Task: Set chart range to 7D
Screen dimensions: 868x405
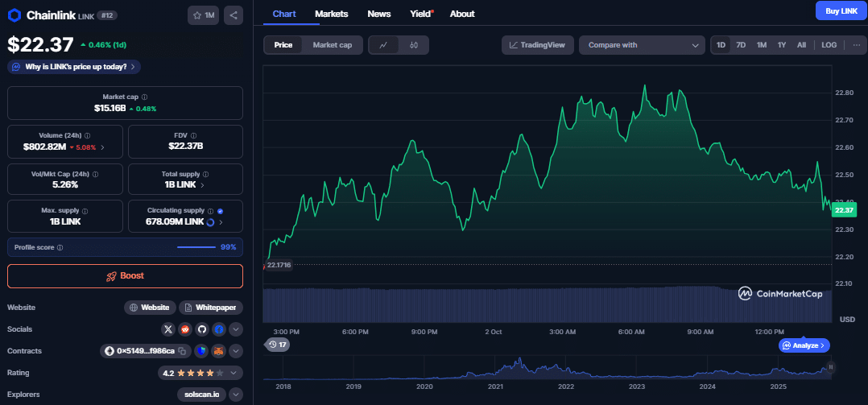Action: [741, 45]
